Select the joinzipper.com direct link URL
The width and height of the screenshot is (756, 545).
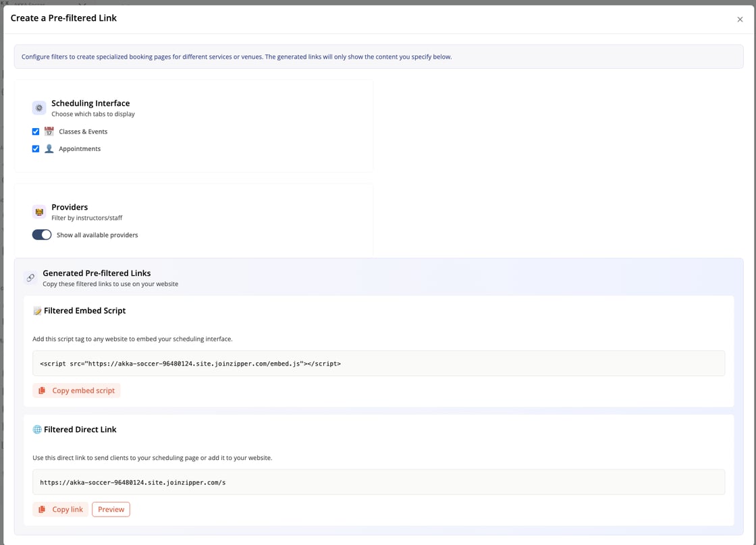point(132,482)
